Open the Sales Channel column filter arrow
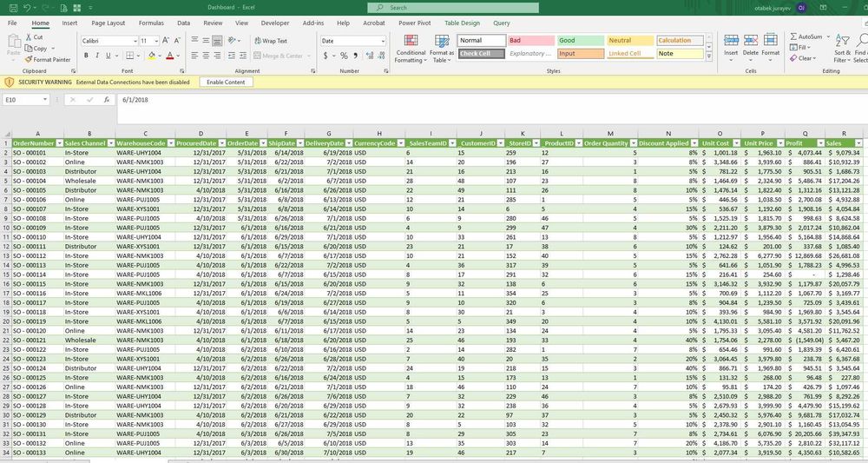The width and height of the screenshot is (868, 463). (111, 142)
